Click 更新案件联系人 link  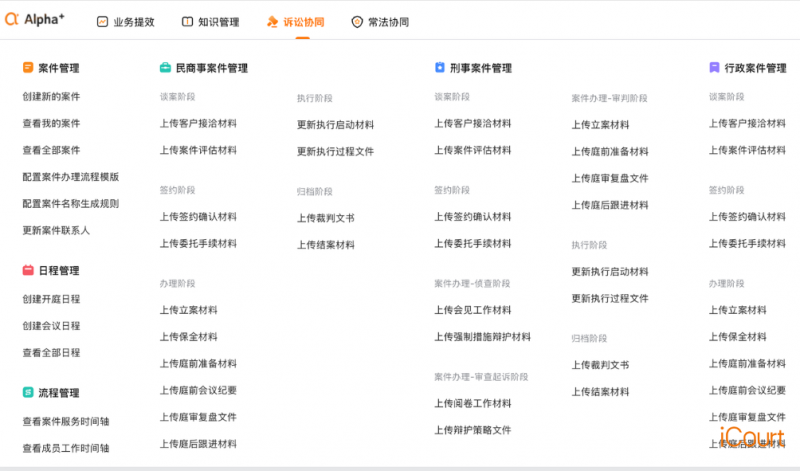click(56, 230)
